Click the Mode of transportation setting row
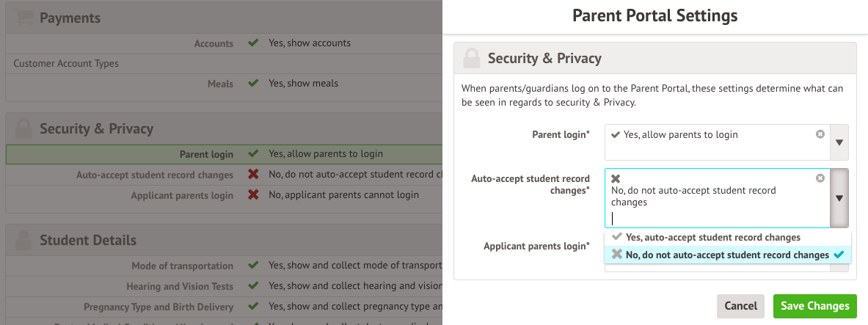Viewport: 868px width, 325px height. [220, 266]
